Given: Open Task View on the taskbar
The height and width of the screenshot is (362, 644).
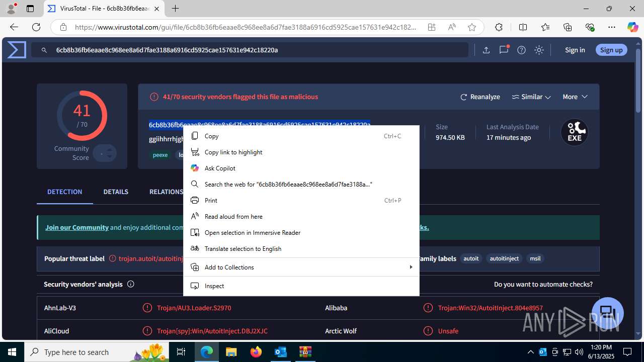Looking at the screenshot, I should 181,352.
